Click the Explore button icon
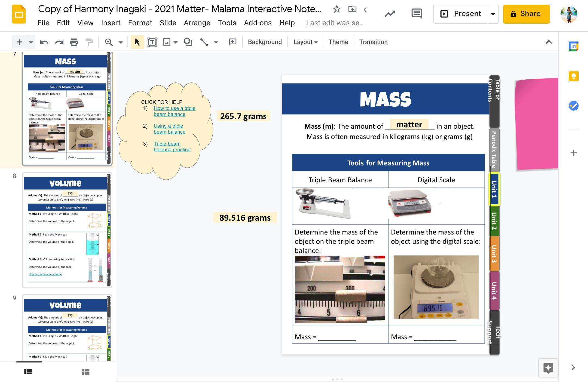 point(548,368)
